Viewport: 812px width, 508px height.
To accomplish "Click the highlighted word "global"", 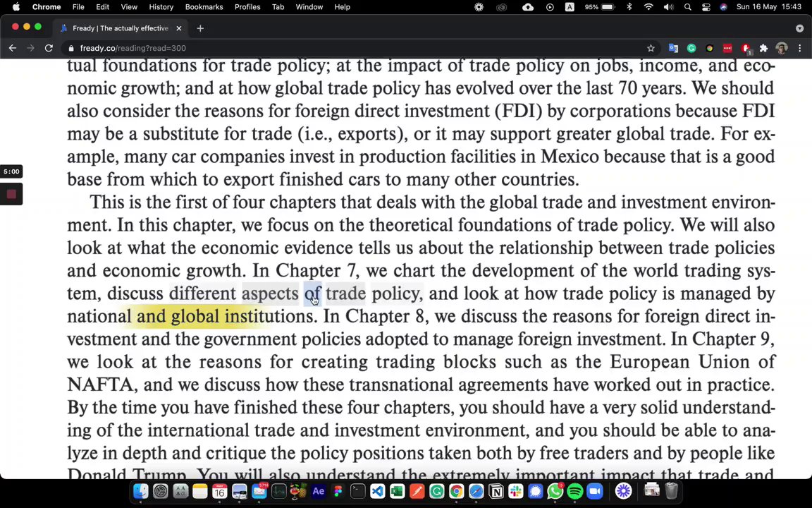I will [x=195, y=316].
